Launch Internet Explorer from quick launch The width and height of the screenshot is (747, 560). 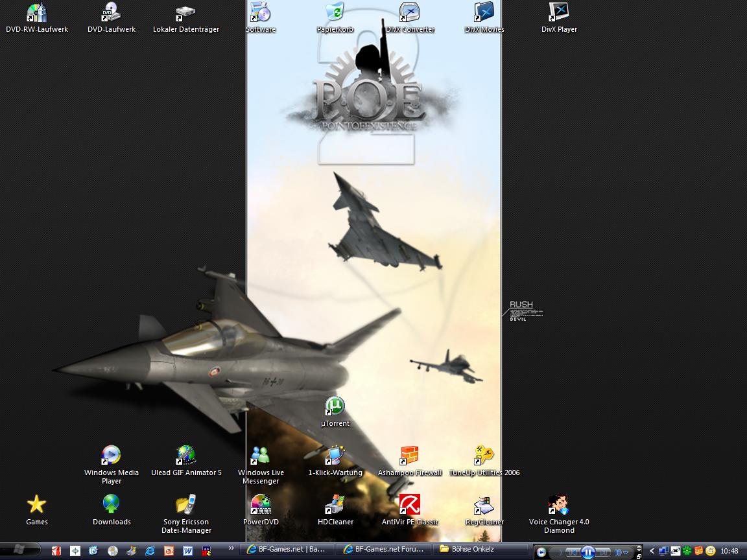[x=150, y=551]
